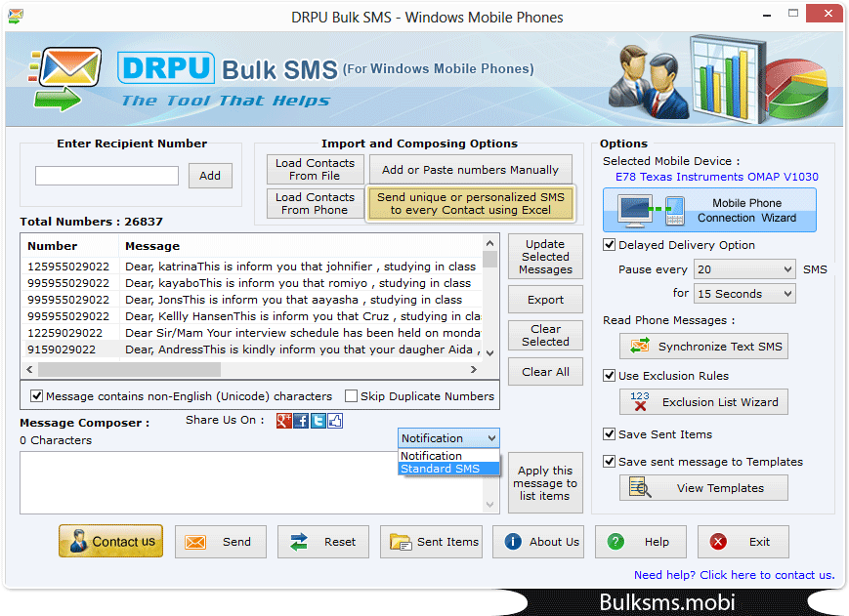Select the row for Dear, kayabo message
Screen dimensions: 849x616
pos(253,283)
